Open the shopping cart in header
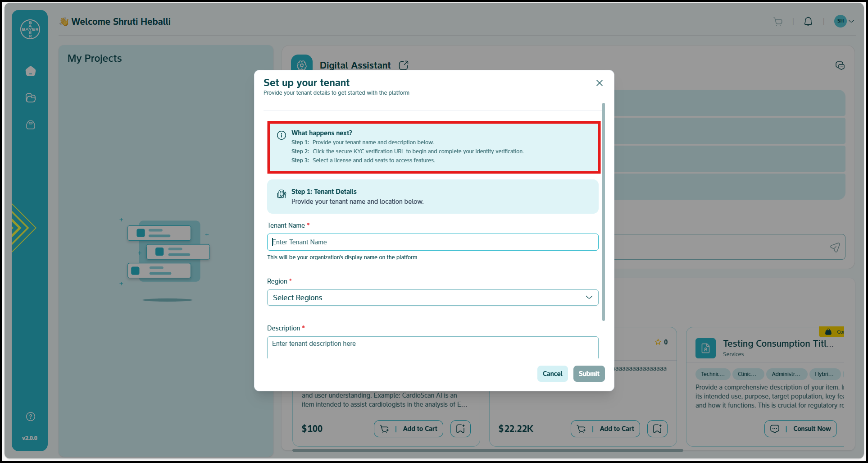The image size is (868, 463). 778,22
